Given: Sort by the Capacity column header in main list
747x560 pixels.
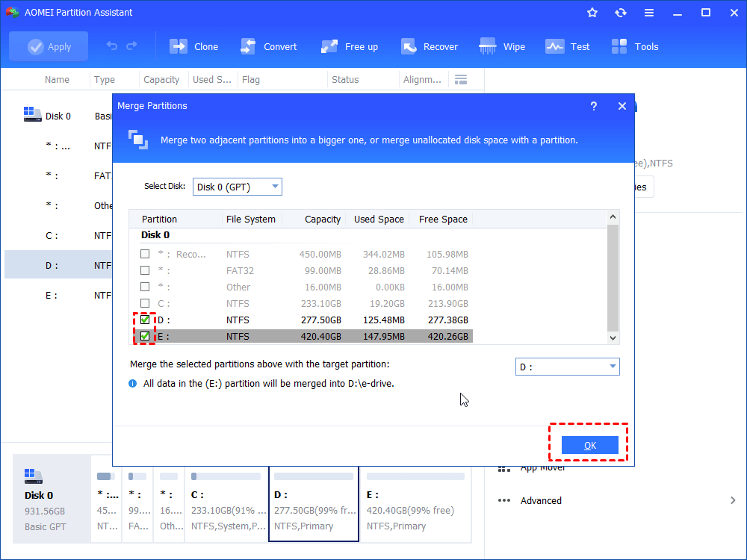Looking at the screenshot, I should (161, 80).
